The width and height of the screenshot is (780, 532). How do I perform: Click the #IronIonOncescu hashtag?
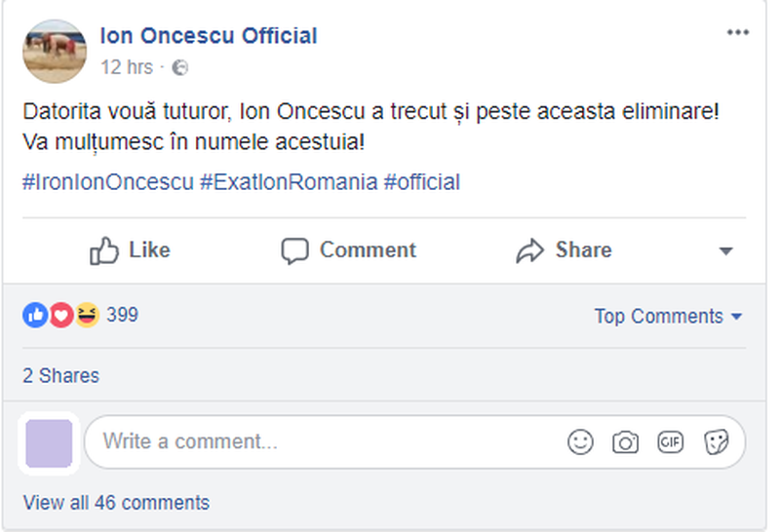coord(107,182)
